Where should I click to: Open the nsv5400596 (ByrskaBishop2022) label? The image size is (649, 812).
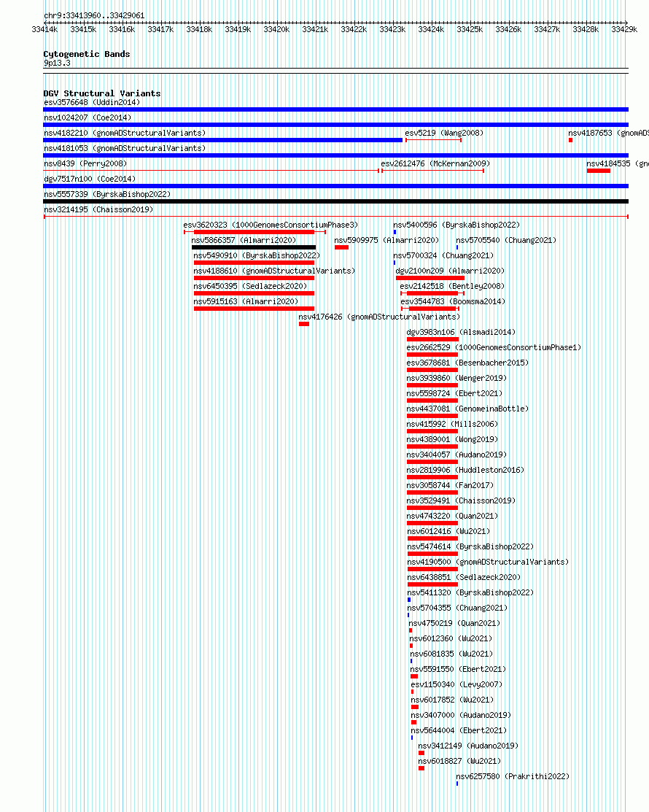pyautogui.click(x=456, y=225)
